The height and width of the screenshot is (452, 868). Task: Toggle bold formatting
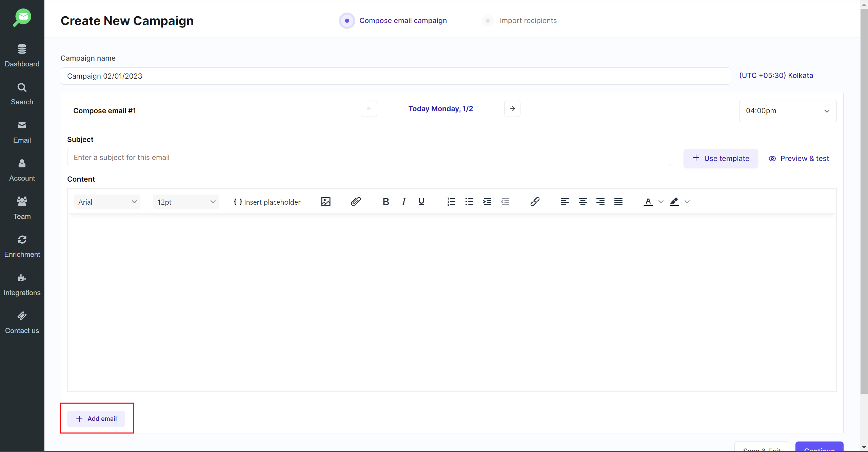coord(386,202)
